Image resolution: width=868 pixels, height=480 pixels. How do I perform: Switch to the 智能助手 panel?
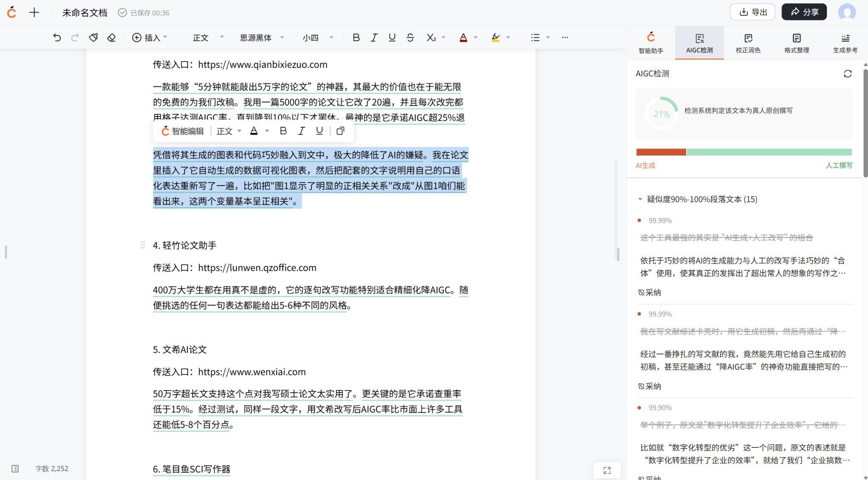651,42
